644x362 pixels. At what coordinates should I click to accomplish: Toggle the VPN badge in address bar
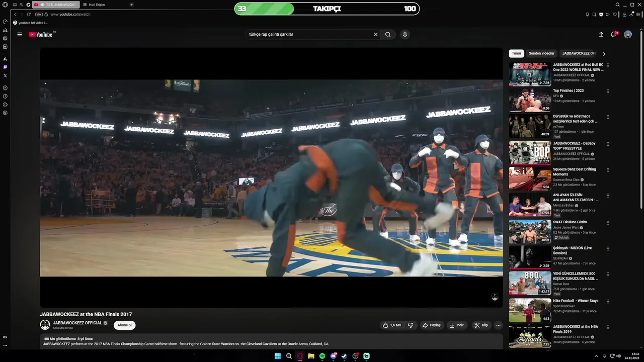[39, 15]
